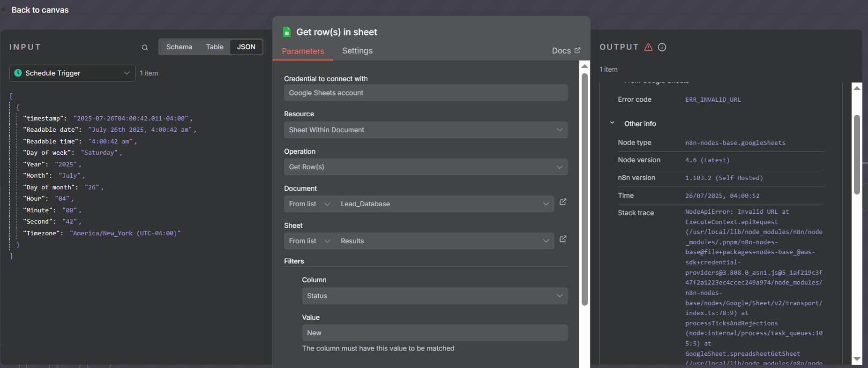This screenshot has height=368, width=868.
Task: Click the "Hour" 04 JSON line
Action: click(x=48, y=199)
